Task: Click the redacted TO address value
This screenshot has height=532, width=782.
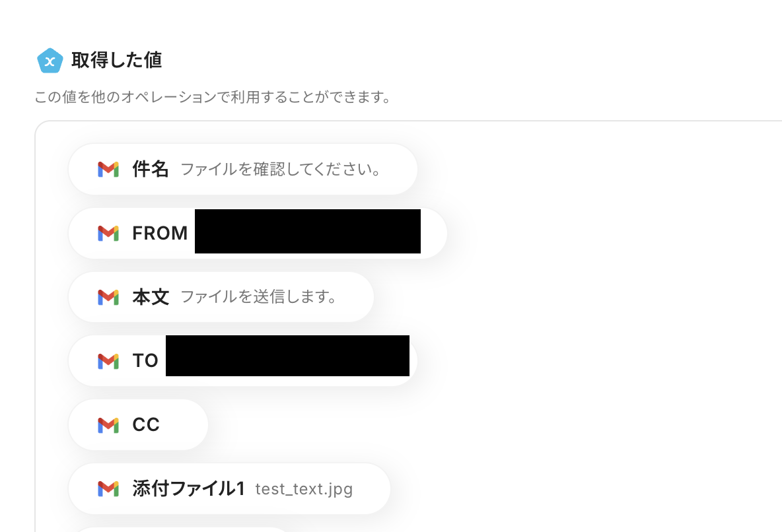Action: coord(287,356)
